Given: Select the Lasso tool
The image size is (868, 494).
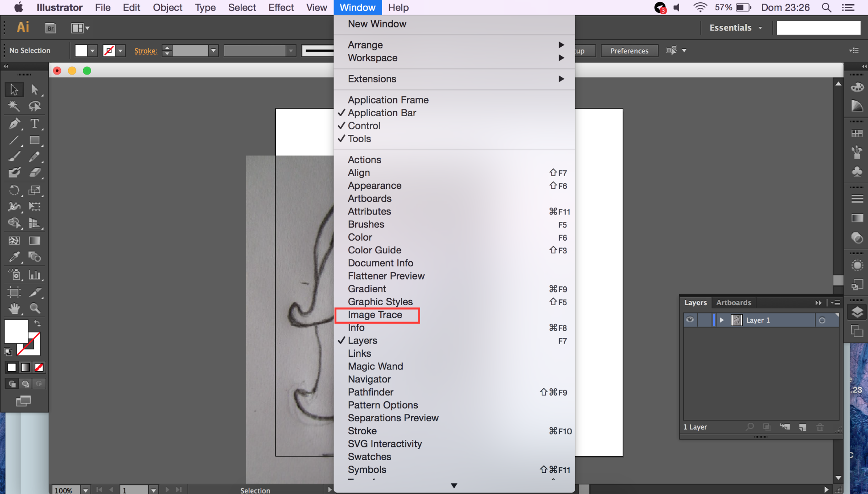Looking at the screenshot, I should click(x=35, y=106).
